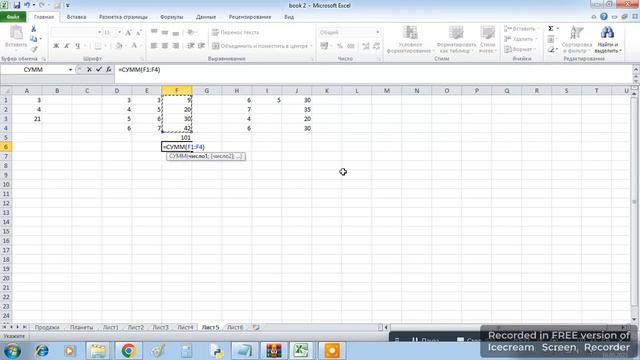Open Найти и выделить binoculars menu

click(607, 39)
